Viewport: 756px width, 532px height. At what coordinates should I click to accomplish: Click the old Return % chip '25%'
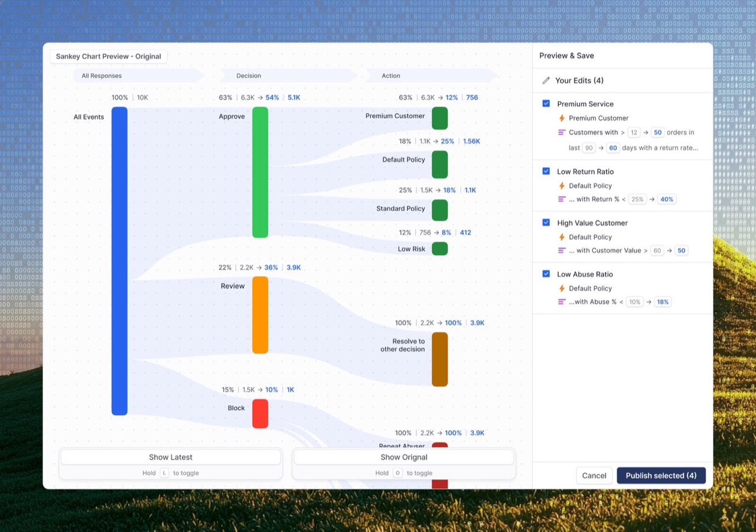click(x=637, y=199)
